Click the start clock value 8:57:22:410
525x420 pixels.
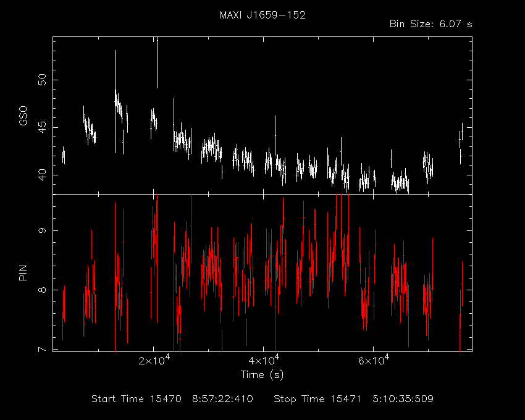[222, 399]
